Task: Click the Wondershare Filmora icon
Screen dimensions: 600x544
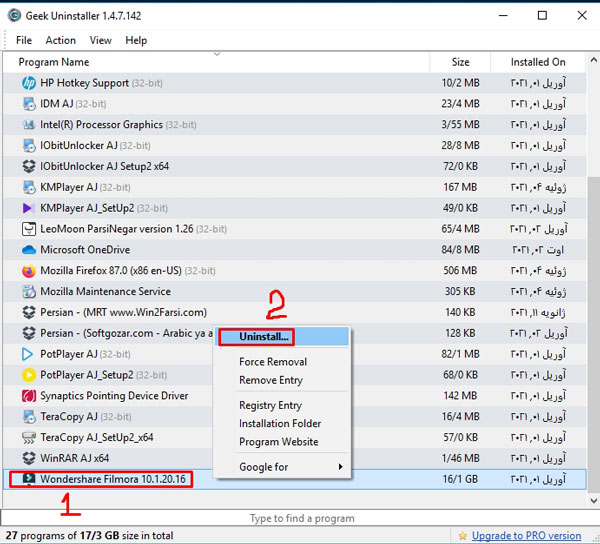Action: (29, 479)
